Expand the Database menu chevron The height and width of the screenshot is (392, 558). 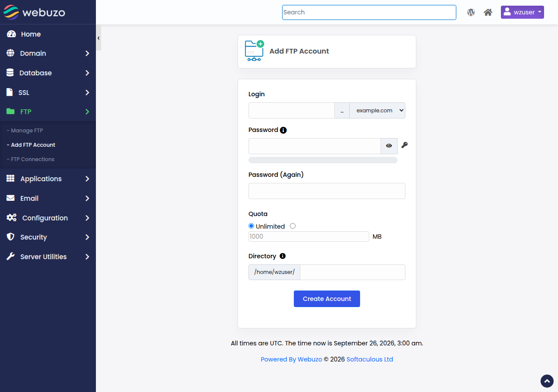87,73
